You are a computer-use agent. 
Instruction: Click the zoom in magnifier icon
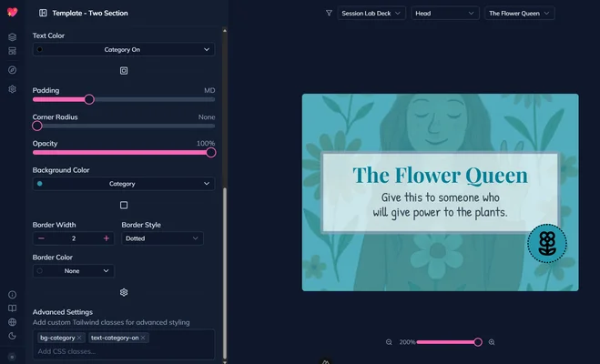(492, 342)
